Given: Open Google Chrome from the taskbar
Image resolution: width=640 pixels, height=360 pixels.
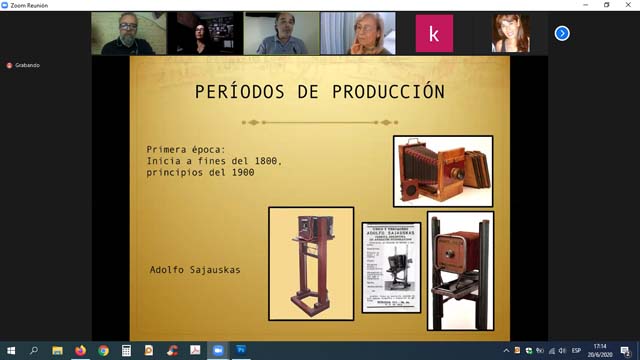Looking at the screenshot, I should pyautogui.click(x=103, y=350).
